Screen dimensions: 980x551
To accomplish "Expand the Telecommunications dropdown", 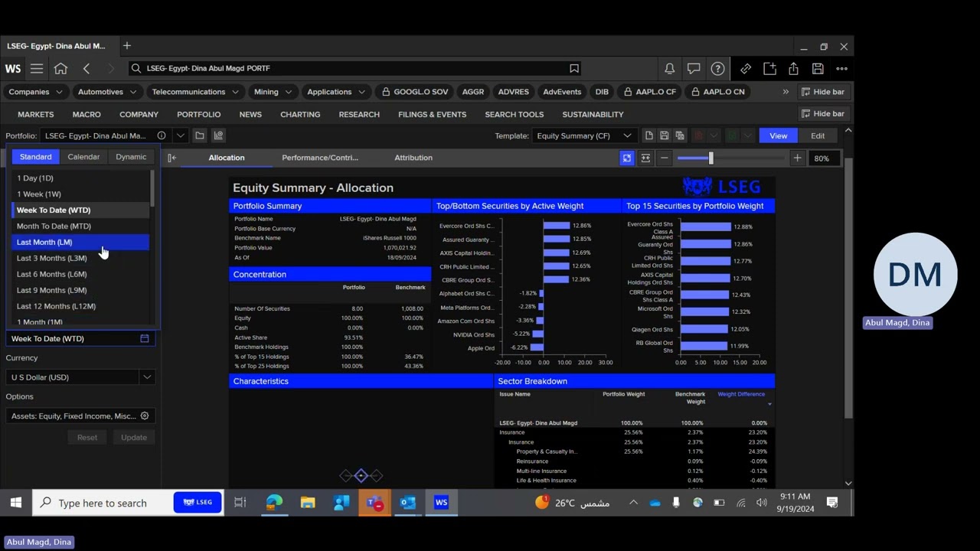I will [195, 92].
